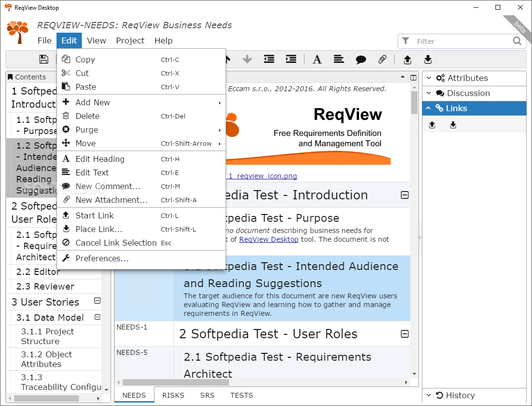
Task: Choose Paste from the Edit menu
Action: 141,87
